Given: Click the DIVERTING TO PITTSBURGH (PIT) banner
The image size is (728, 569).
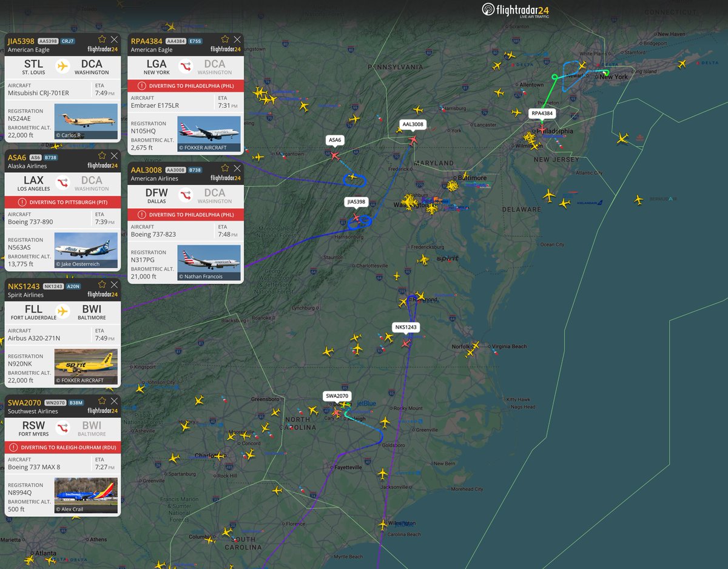Looking at the screenshot, I should [62, 201].
